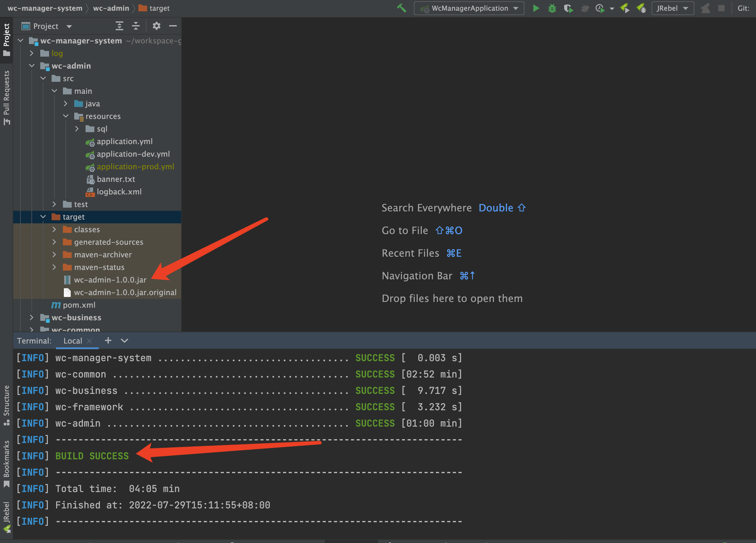Expand the classes folder
Viewport: 756px width, 543px height.
[54, 229]
